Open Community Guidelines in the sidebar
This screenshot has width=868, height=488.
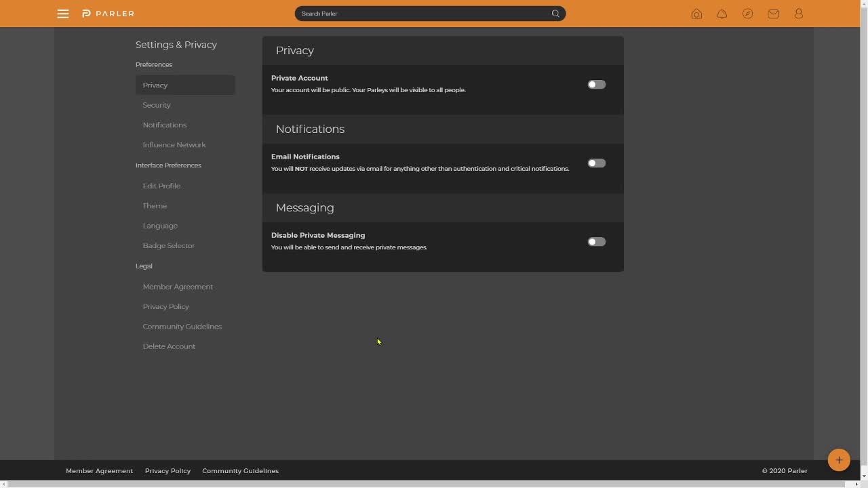(x=182, y=326)
